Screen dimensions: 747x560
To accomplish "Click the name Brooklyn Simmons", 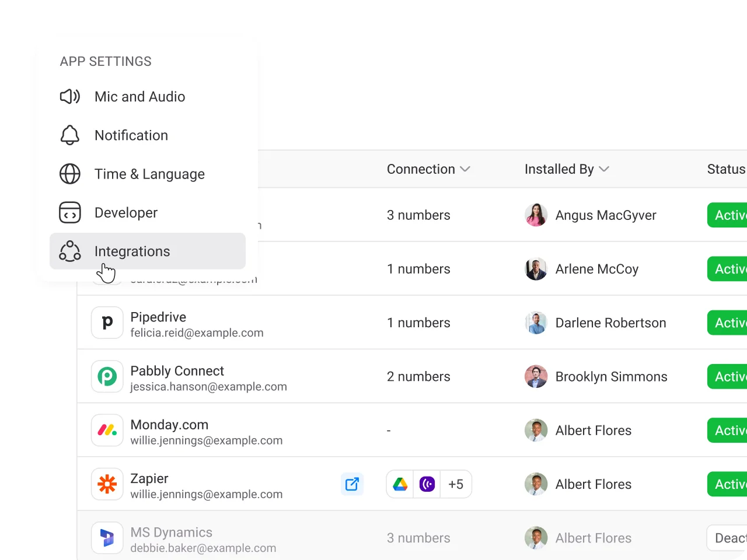I will [x=611, y=376].
